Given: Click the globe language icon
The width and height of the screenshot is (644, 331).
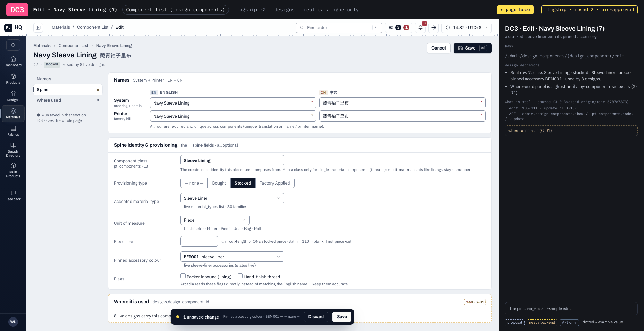Looking at the screenshot, I should (x=433, y=28).
